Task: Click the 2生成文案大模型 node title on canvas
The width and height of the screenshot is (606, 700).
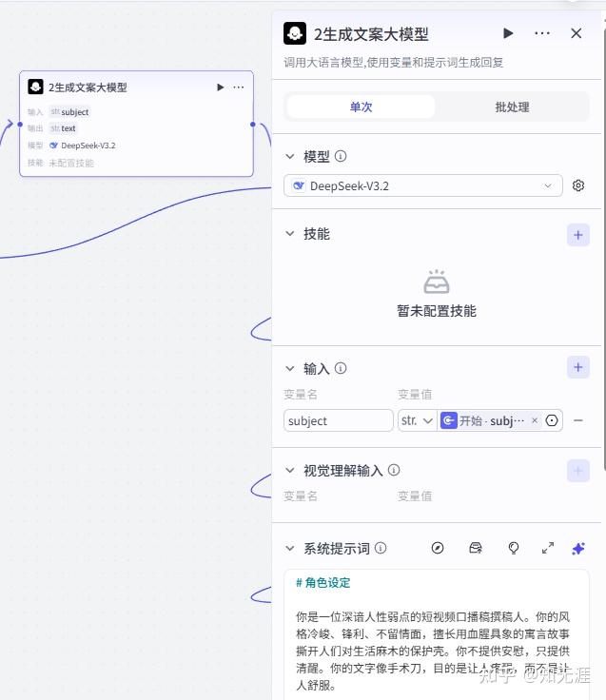Action: coord(88,87)
